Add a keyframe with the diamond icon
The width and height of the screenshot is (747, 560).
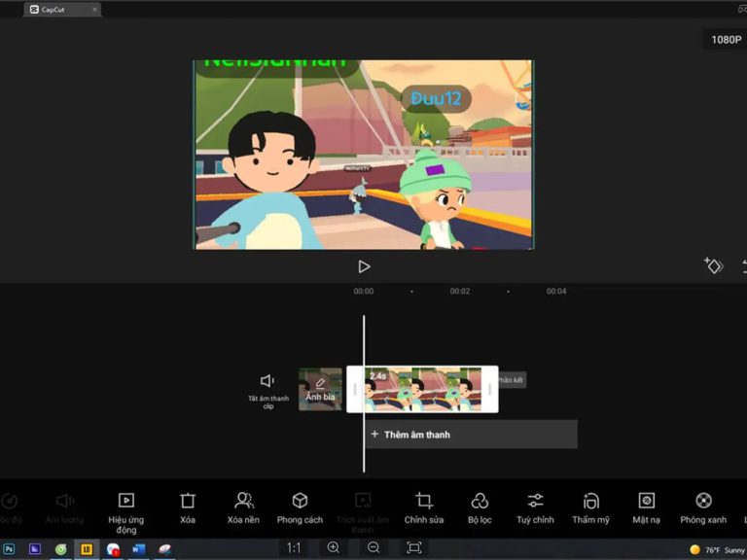713,265
